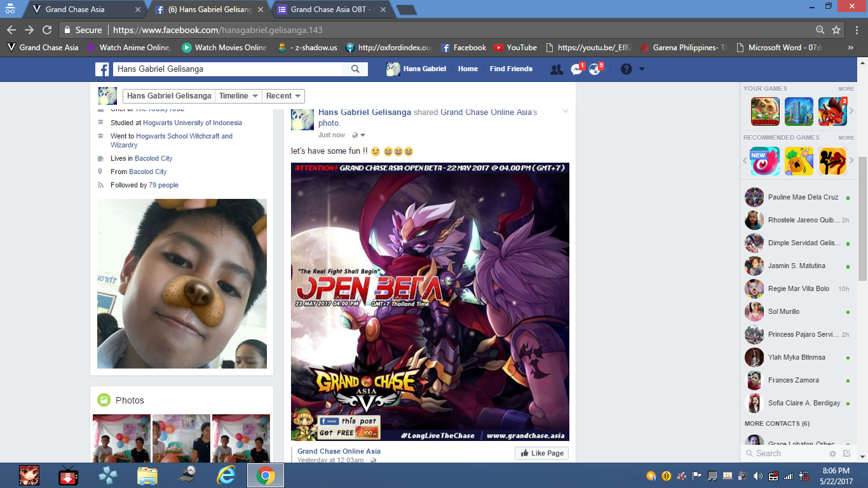Image resolution: width=868 pixels, height=488 pixels.
Task: Open chat settings gear icon
Action: (832, 454)
